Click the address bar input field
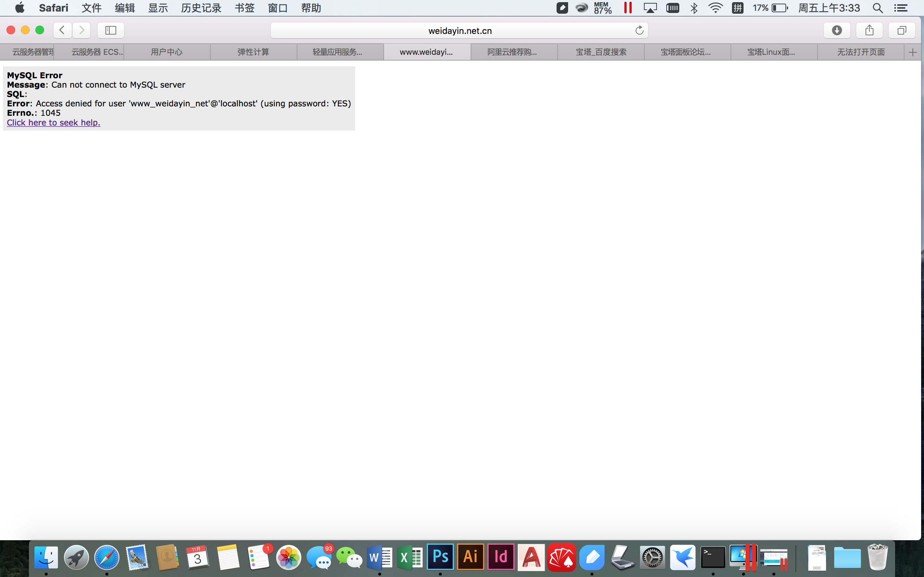 462,31
